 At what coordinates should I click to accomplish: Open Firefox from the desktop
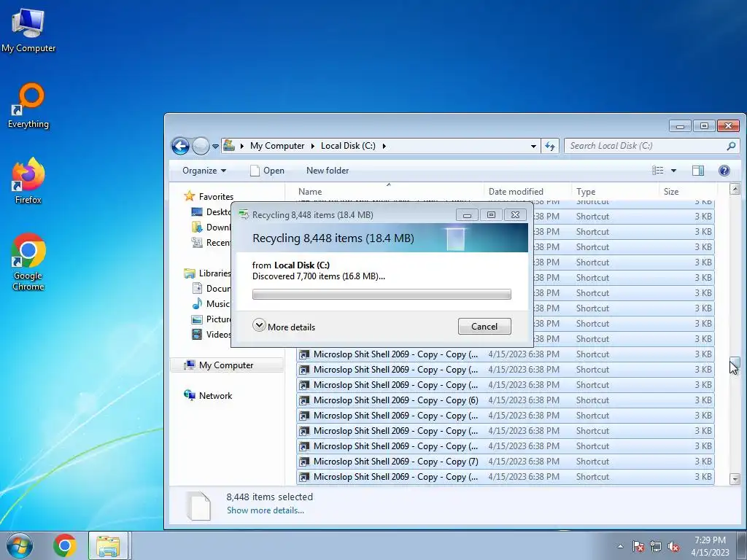click(28, 181)
